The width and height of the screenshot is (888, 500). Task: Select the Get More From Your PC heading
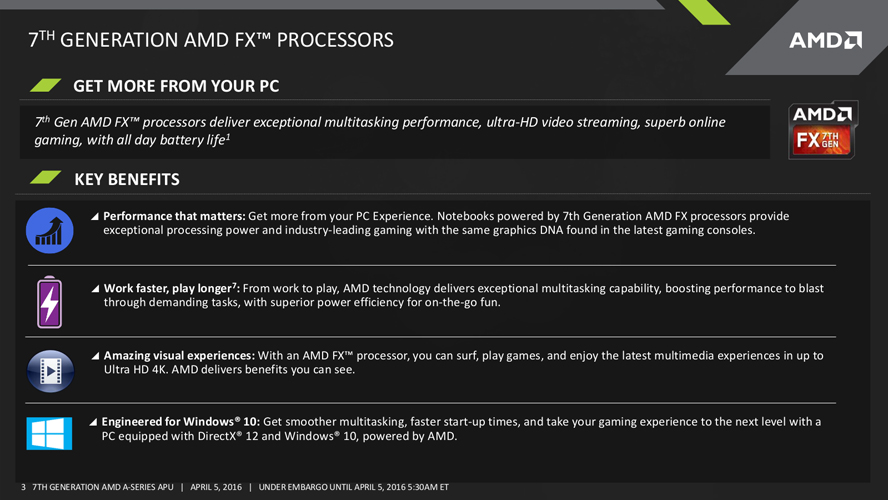point(176,86)
